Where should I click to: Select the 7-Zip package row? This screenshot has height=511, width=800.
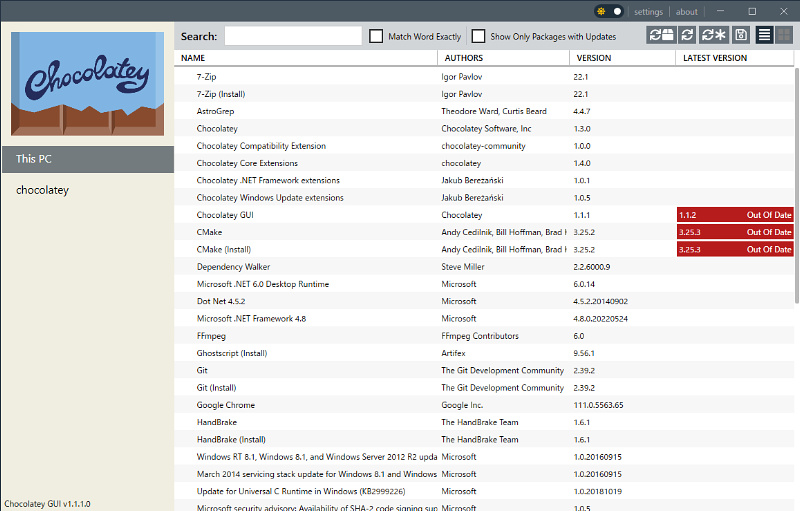tap(484, 76)
